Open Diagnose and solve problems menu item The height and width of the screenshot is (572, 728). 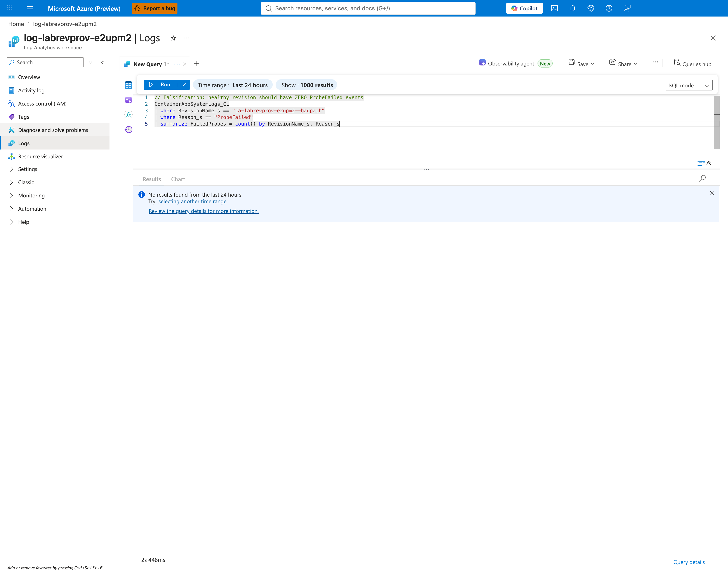pos(55,130)
